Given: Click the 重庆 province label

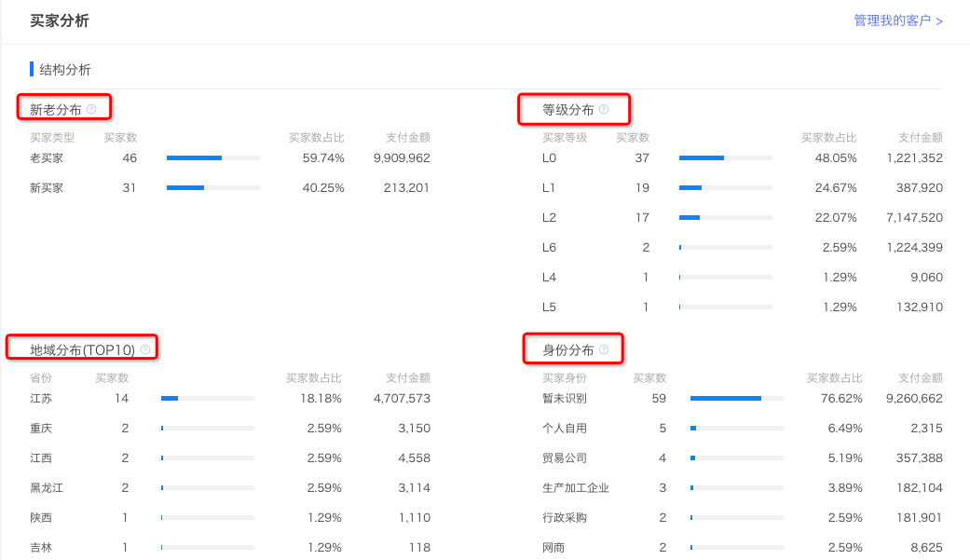Looking at the screenshot, I should [40, 428].
